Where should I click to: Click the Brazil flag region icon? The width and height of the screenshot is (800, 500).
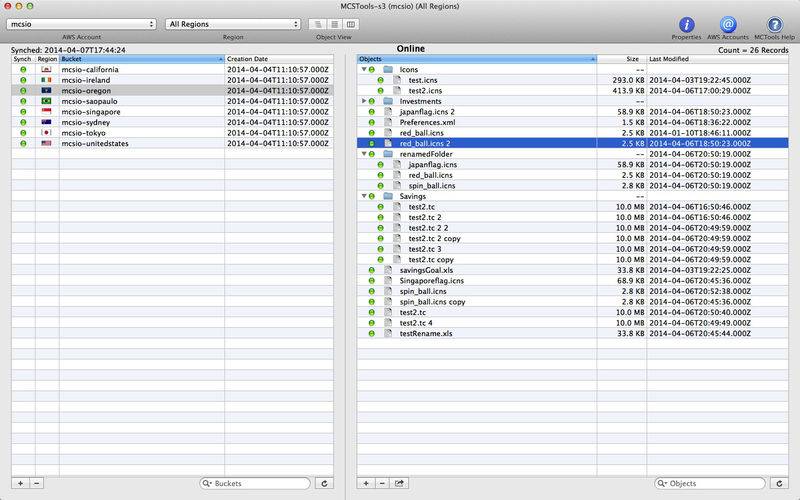[x=46, y=101]
